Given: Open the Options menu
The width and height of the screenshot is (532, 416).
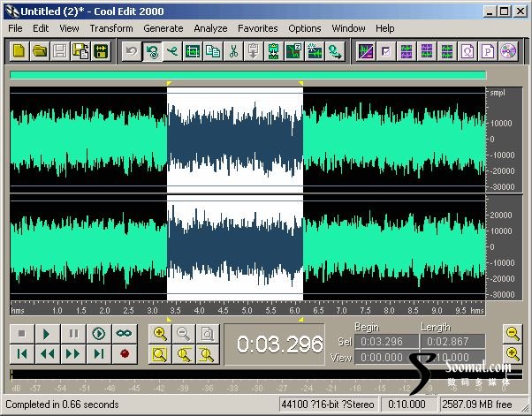Looking at the screenshot, I should (x=305, y=28).
